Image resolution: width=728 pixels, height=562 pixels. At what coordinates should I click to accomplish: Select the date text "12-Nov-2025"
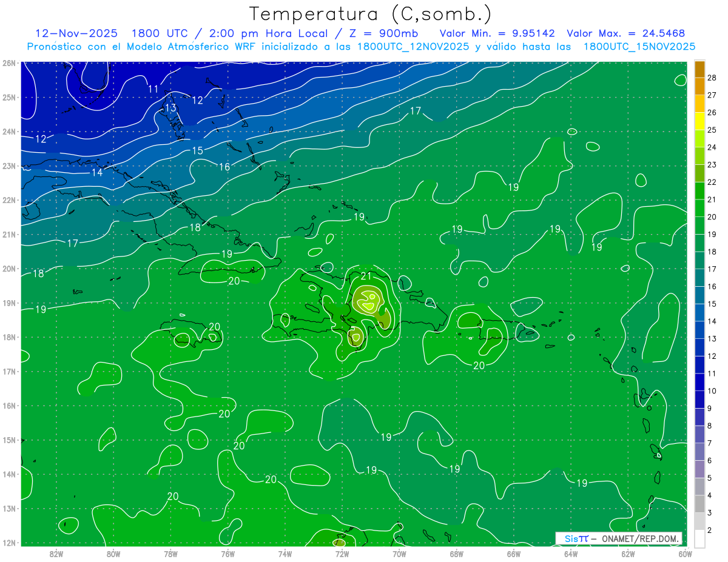(76, 33)
